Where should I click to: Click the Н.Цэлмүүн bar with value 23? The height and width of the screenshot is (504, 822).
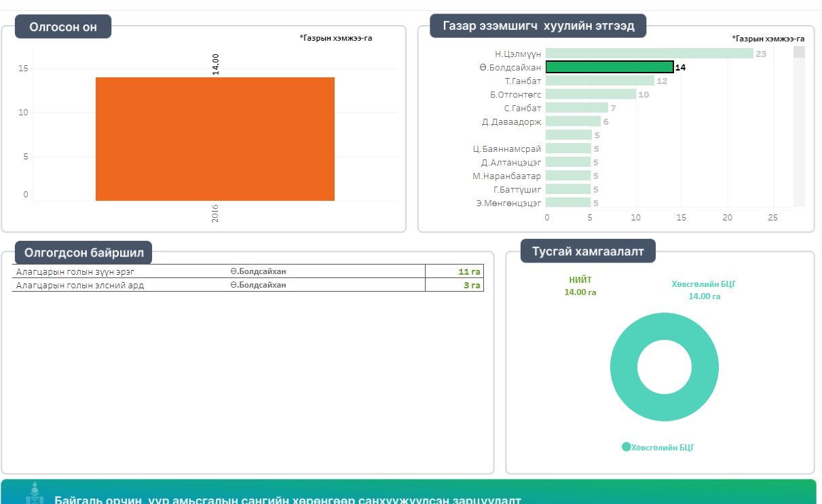coord(649,54)
